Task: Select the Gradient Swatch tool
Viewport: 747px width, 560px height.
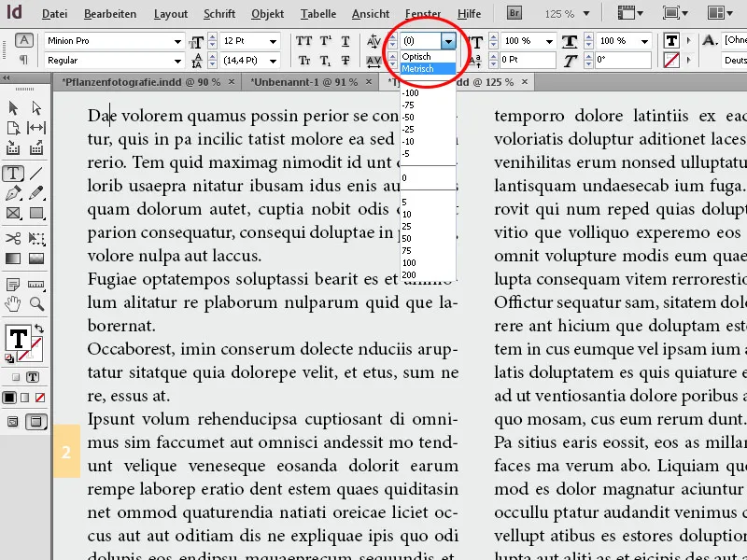Action: [x=13, y=259]
